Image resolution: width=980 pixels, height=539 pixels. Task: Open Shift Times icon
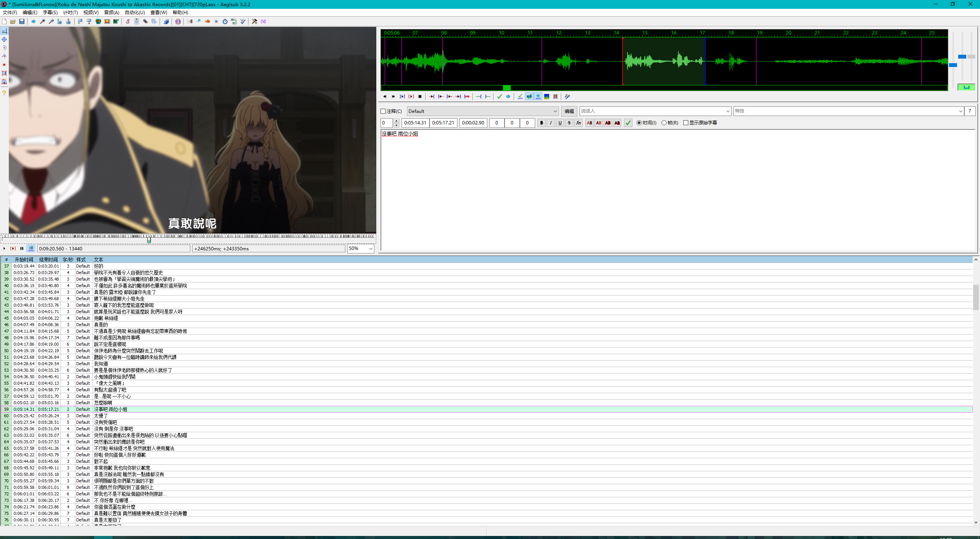click(190, 21)
